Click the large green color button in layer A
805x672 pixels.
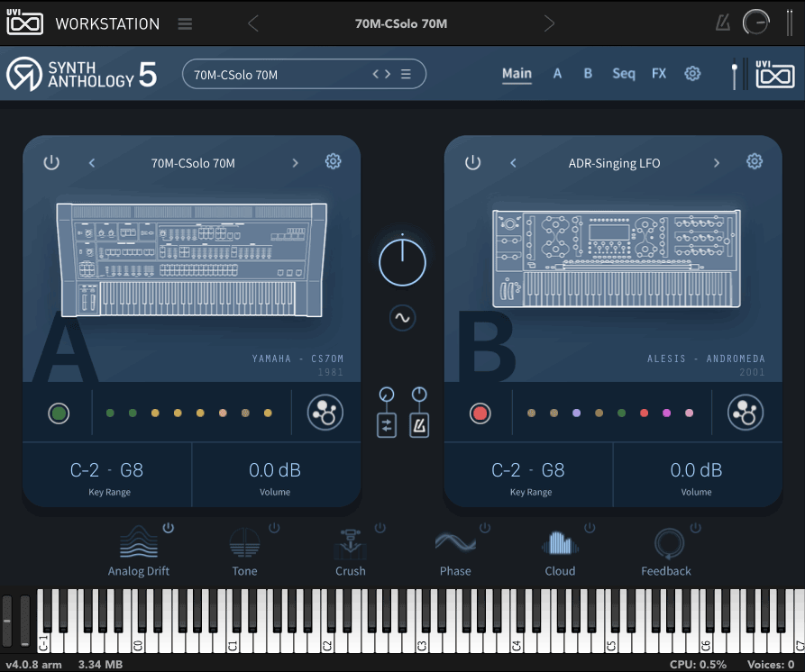59,413
